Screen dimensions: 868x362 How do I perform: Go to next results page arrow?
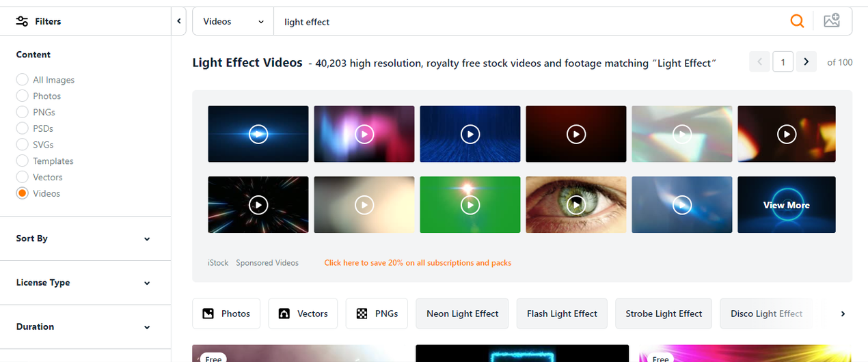(x=806, y=62)
